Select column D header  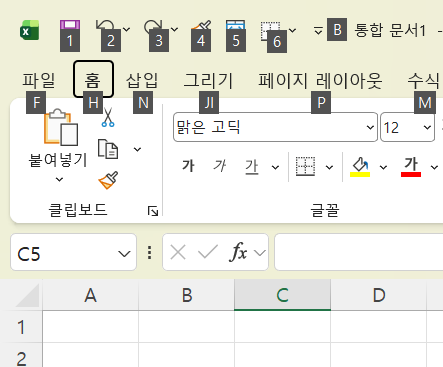[x=379, y=295]
